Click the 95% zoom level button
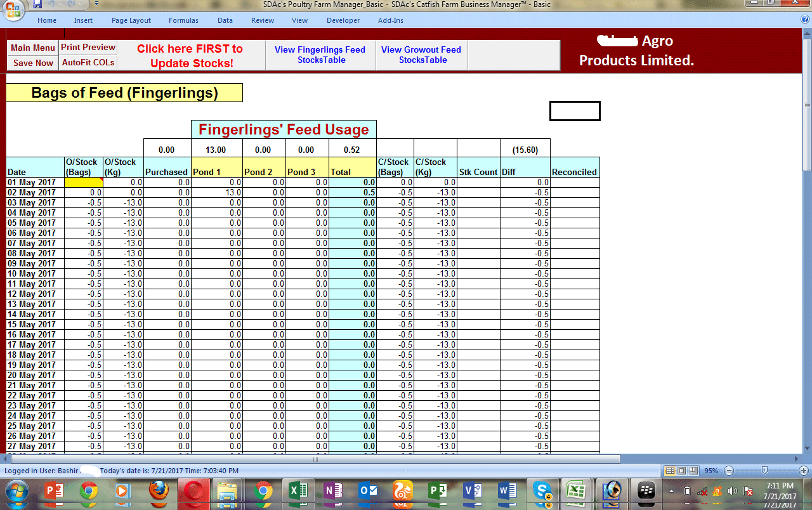Viewport: 812px width, 510px height. pyautogui.click(x=711, y=471)
